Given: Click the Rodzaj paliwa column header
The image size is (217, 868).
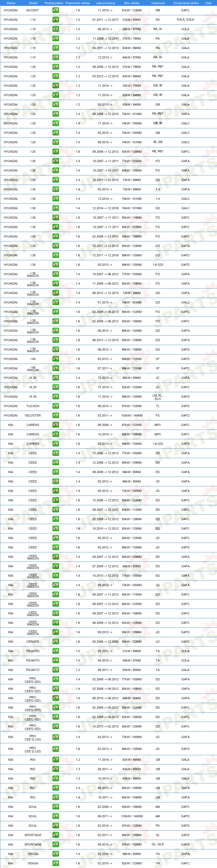Looking at the screenshot, I should click(54, 3).
